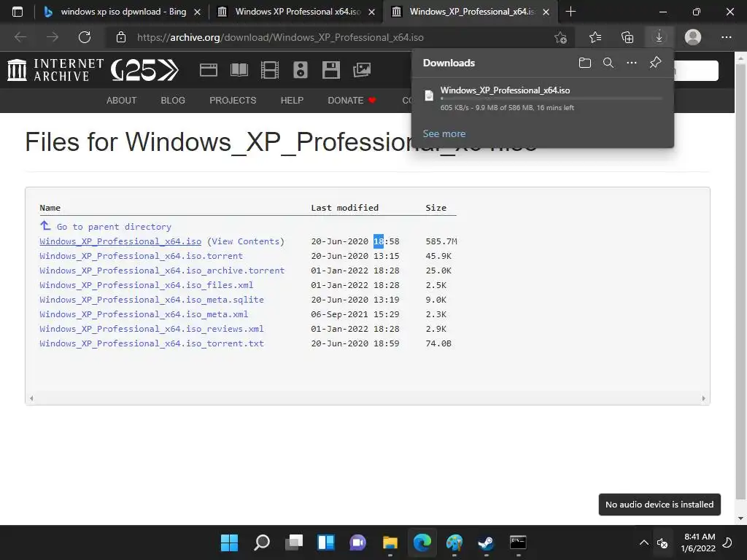Click the browser Back arrow
The image size is (747, 560).
point(20,37)
